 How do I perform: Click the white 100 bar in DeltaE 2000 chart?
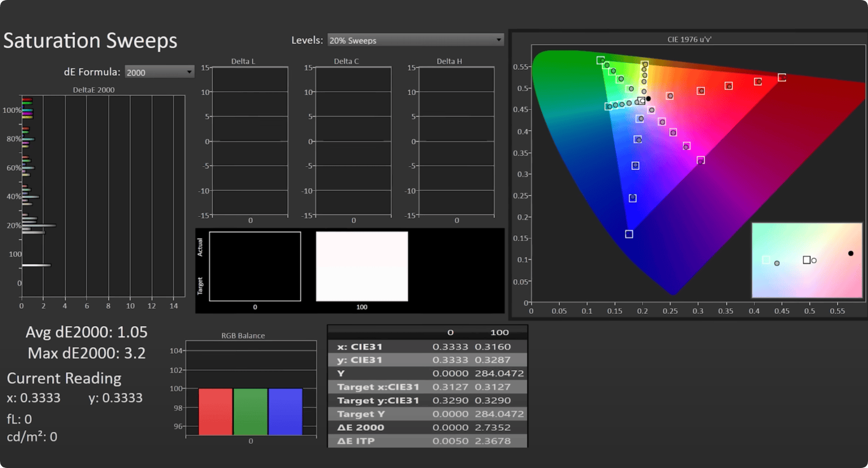36,265
